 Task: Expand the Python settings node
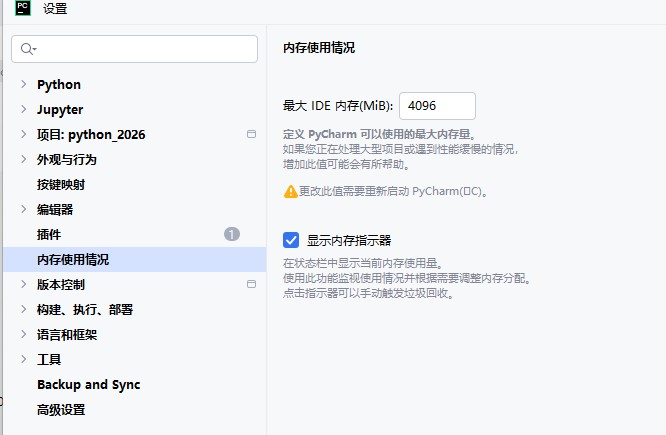(x=23, y=84)
